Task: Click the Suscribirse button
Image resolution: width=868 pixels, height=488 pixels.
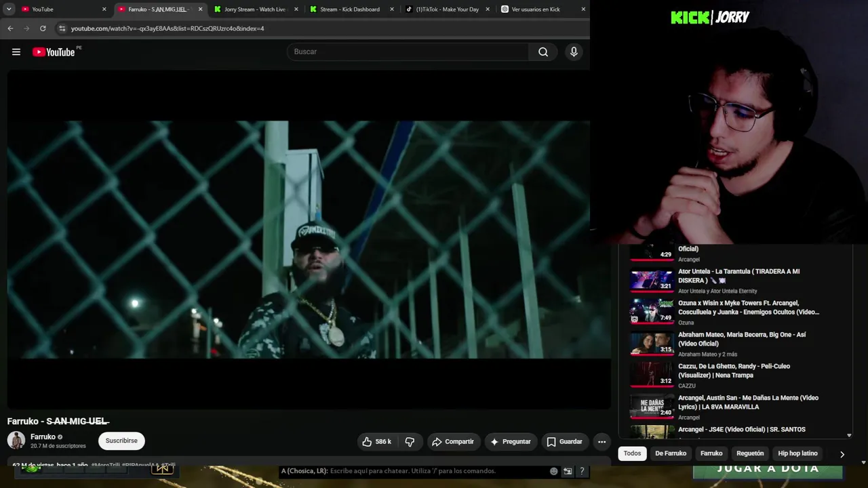Action: [x=121, y=441]
